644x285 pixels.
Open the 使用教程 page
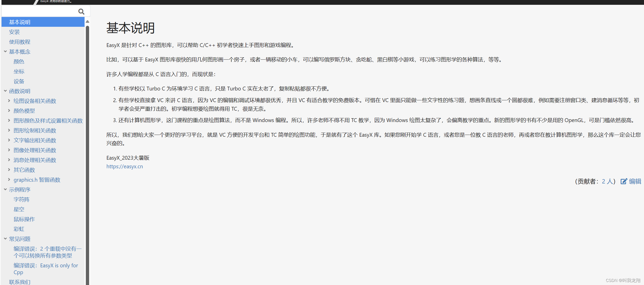20,42
